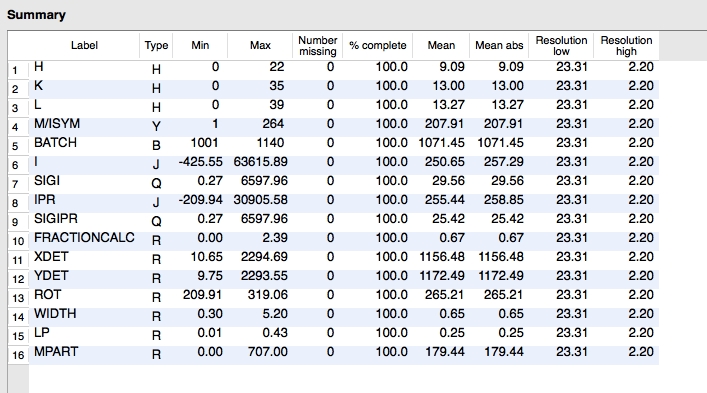707x393 pixels.
Task: Click the Max value 35 in K row
Action: click(x=277, y=86)
